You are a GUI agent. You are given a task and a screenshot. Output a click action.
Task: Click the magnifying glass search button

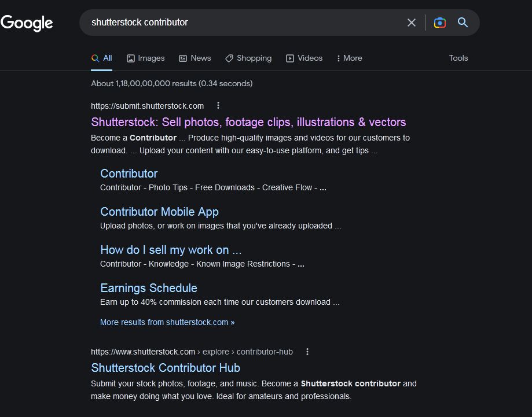(x=463, y=23)
